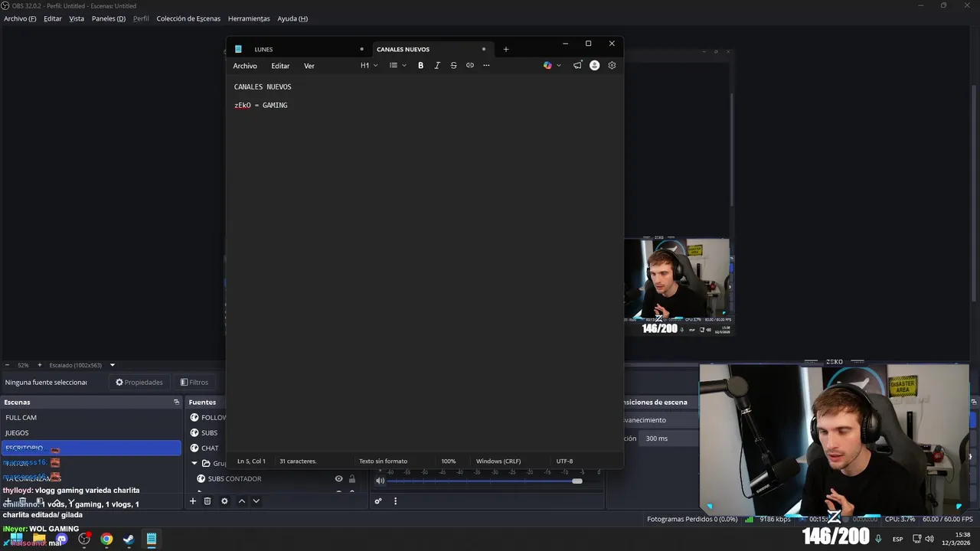
Task: Click the microphone icon in system tray
Action: point(878,539)
